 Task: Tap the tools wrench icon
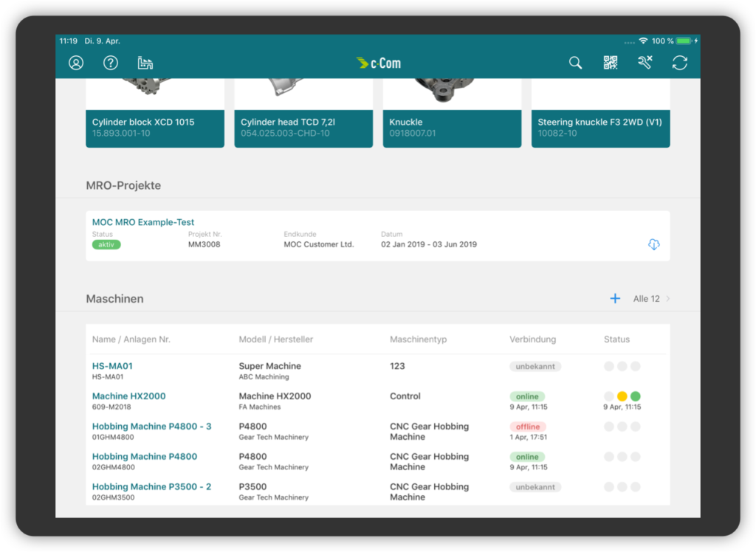(x=645, y=63)
